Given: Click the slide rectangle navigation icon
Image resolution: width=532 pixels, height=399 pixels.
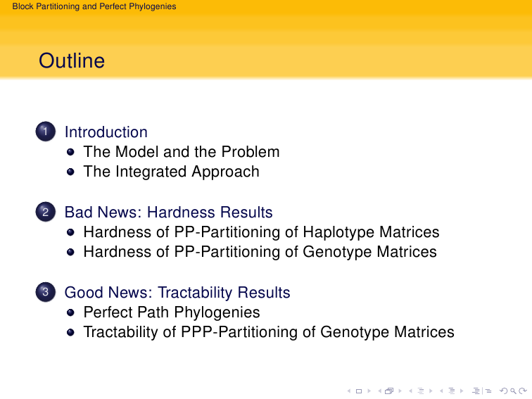Looking at the screenshot, I should [359, 391].
